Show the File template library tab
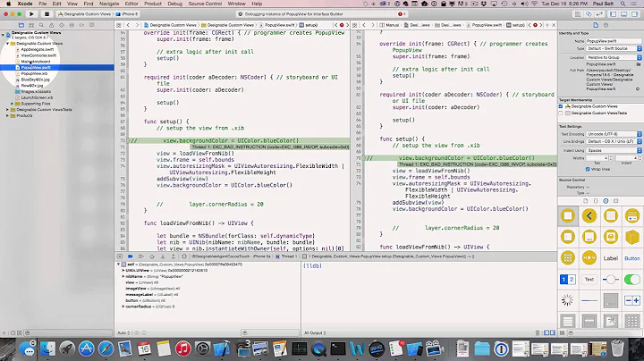This screenshot has width=644, height=361. coord(586,201)
